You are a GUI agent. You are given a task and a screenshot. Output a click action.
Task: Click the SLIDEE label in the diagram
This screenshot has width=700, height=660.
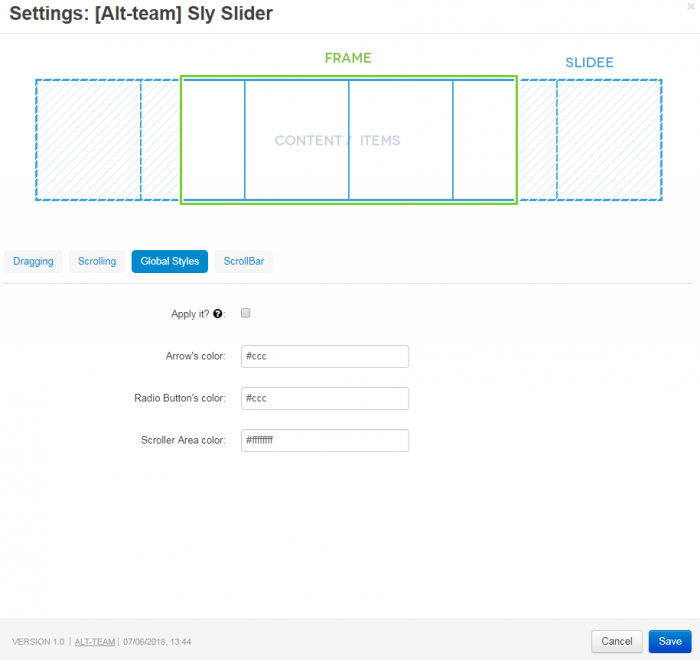pyautogui.click(x=589, y=63)
